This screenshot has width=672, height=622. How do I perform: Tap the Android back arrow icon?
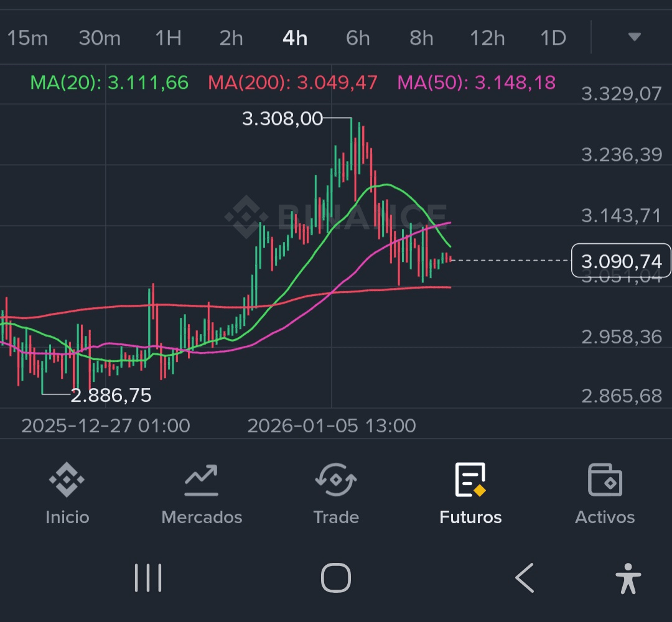[x=524, y=578]
